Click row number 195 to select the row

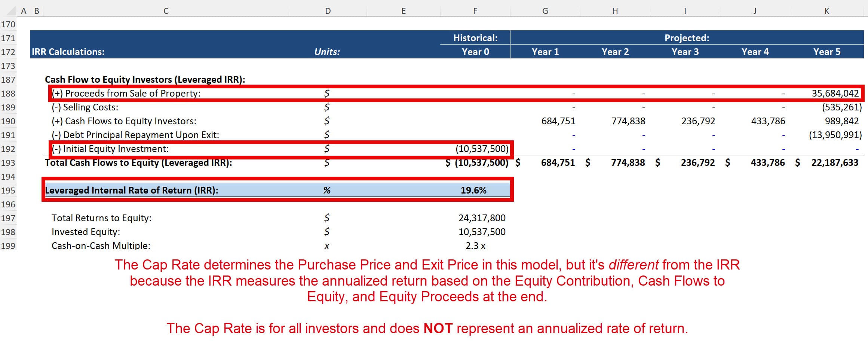click(9, 190)
